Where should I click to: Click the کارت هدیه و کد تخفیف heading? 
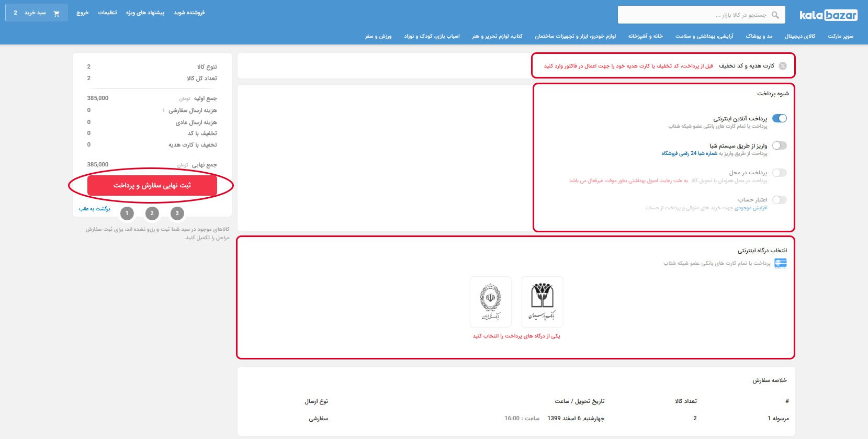coord(747,66)
